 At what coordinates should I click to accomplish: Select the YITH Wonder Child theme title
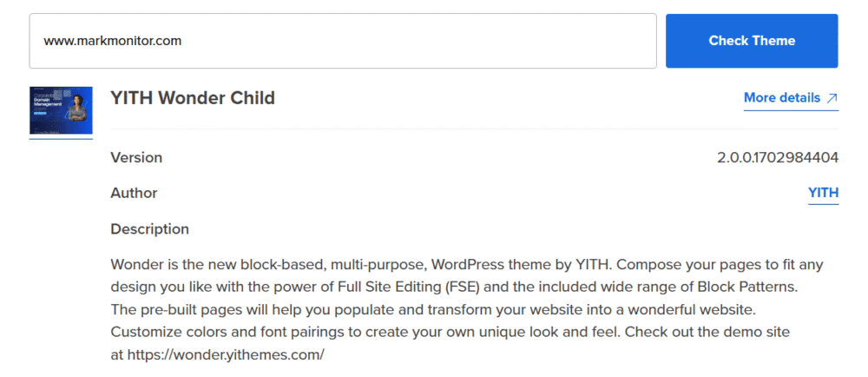[x=193, y=98]
